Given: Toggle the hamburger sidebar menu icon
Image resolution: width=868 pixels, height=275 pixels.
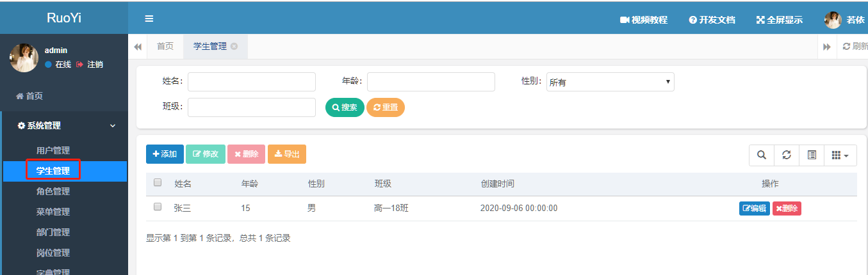Looking at the screenshot, I should (x=149, y=19).
